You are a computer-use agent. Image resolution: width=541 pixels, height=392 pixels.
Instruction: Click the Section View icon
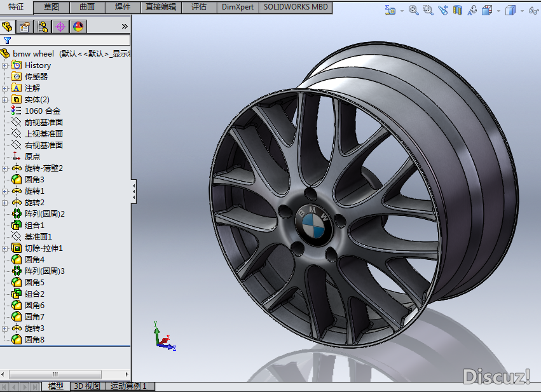(x=458, y=10)
